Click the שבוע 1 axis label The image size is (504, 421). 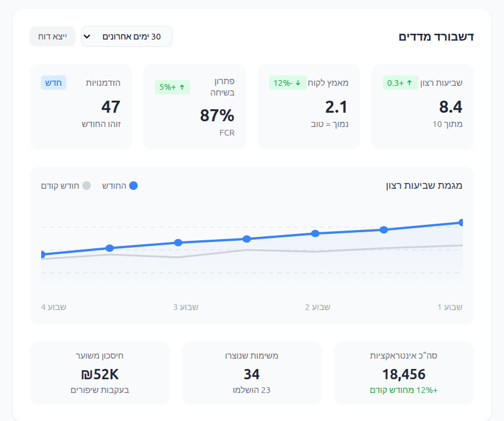450,307
